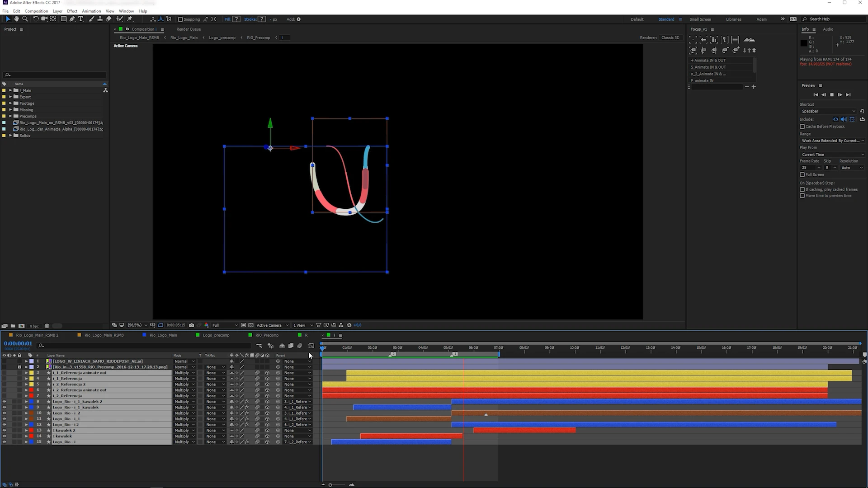The height and width of the screenshot is (488, 868).
Task: Open the Animation menu
Action: [x=91, y=11]
